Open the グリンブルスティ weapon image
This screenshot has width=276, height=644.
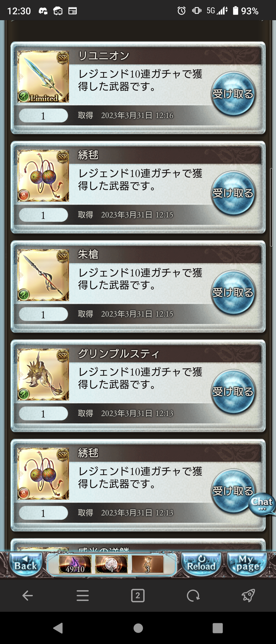click(x=43, y=374)
